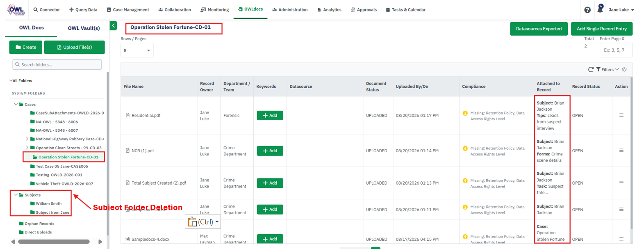Open the Administration menu

click(x=290, y=10)
